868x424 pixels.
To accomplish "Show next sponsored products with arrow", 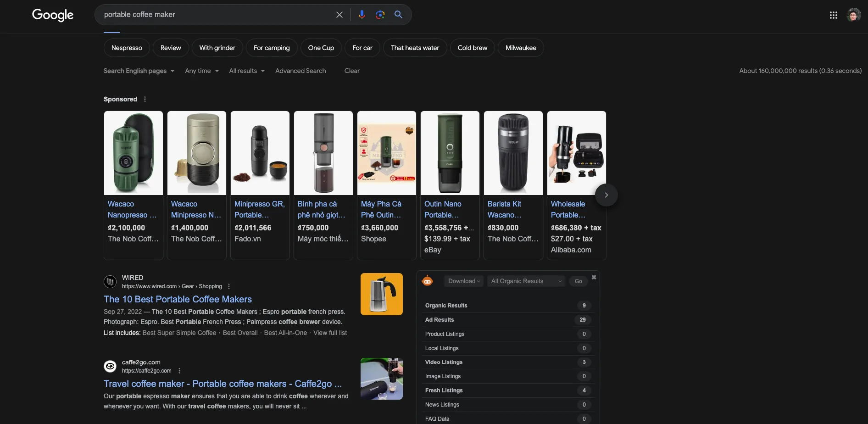I will [x=606, y=195].
